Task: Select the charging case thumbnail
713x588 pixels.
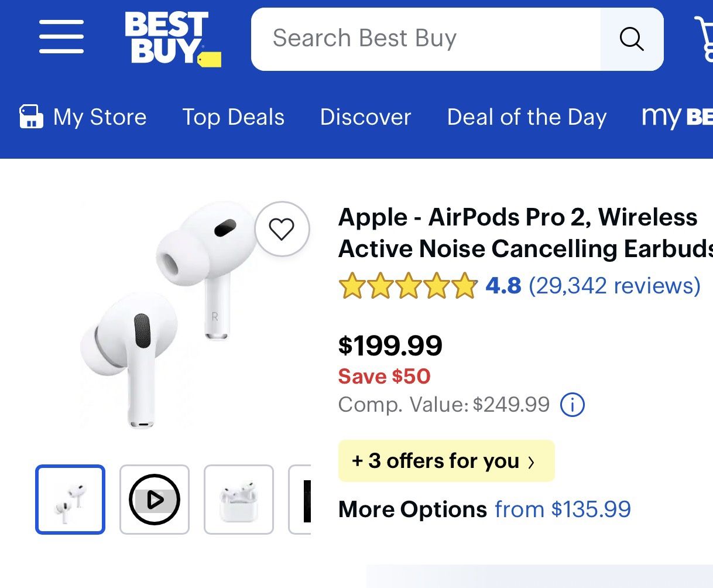Action: 239,500
